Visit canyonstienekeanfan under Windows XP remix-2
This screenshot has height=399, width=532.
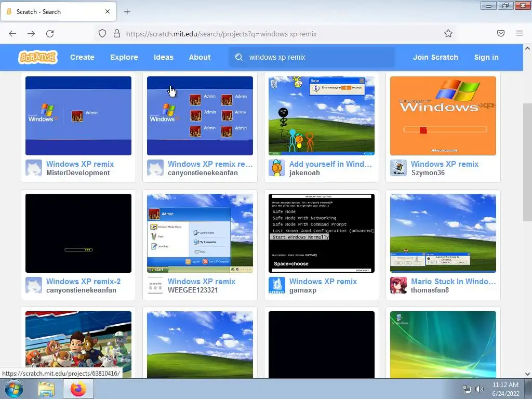[81, 290]
